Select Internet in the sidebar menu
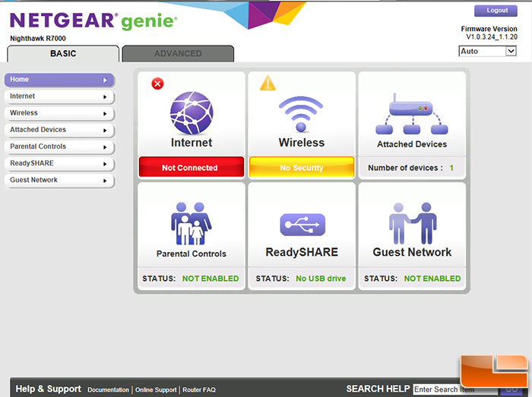The height and width of the screenshot is (397, 532). pos(59,96)
